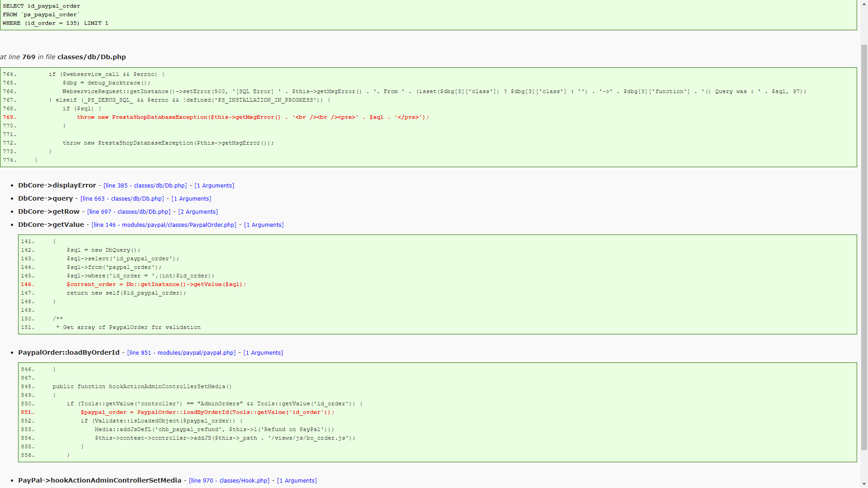Expand 1 Arguments for DbCore->displayError
This screenshot has height=488, width=868.
point(214,186)
